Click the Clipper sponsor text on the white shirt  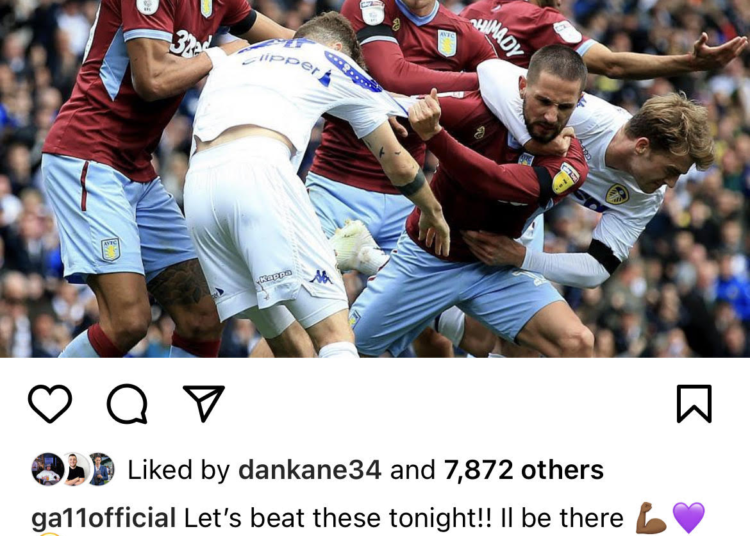point(286,66)
